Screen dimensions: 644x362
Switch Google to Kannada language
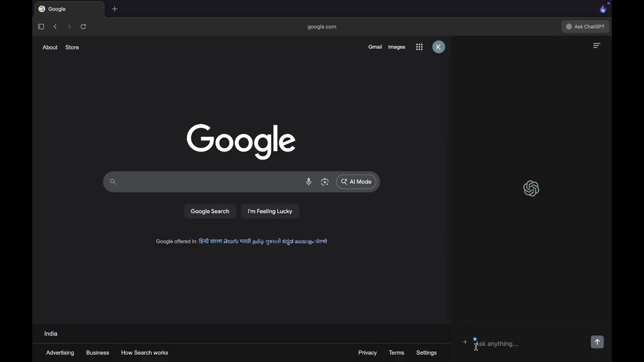point(288,241)
